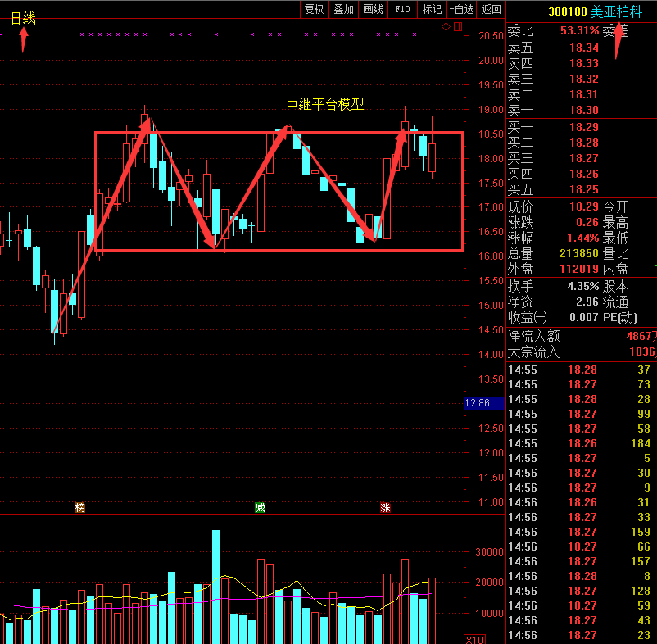Click 卖三 price 18.32
The width and height of the screenshot is (657, 644).
[x=584, y=79]
